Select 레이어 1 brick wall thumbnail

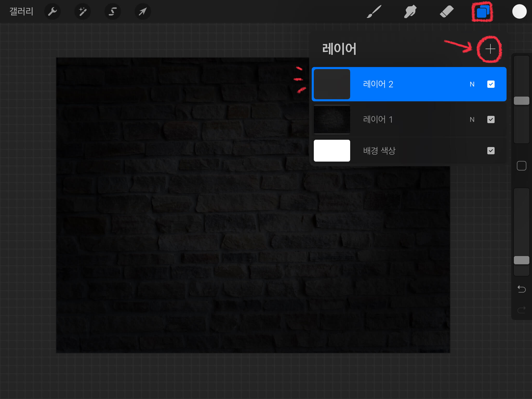pyautogui.click(x=332, y=119)
